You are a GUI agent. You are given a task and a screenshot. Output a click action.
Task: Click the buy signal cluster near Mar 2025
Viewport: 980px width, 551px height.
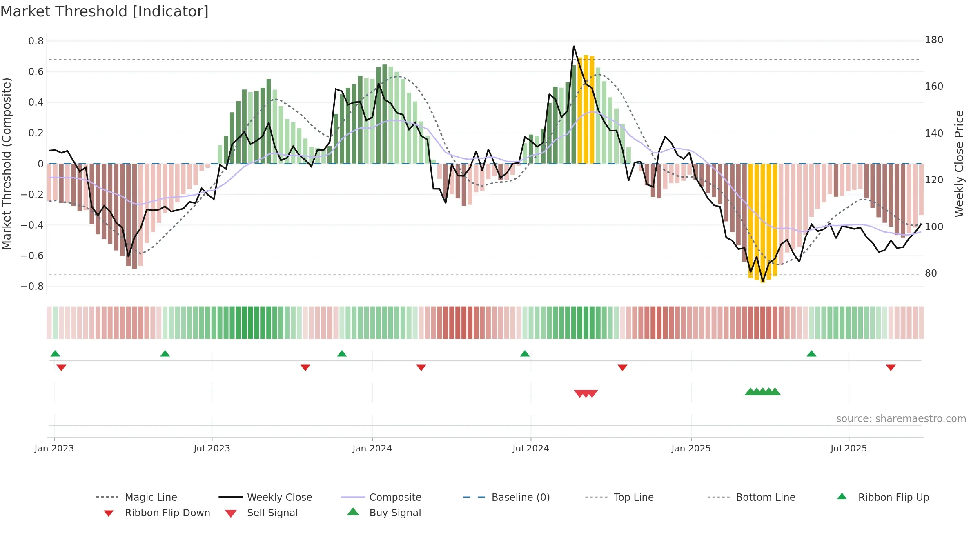[763, 391]
